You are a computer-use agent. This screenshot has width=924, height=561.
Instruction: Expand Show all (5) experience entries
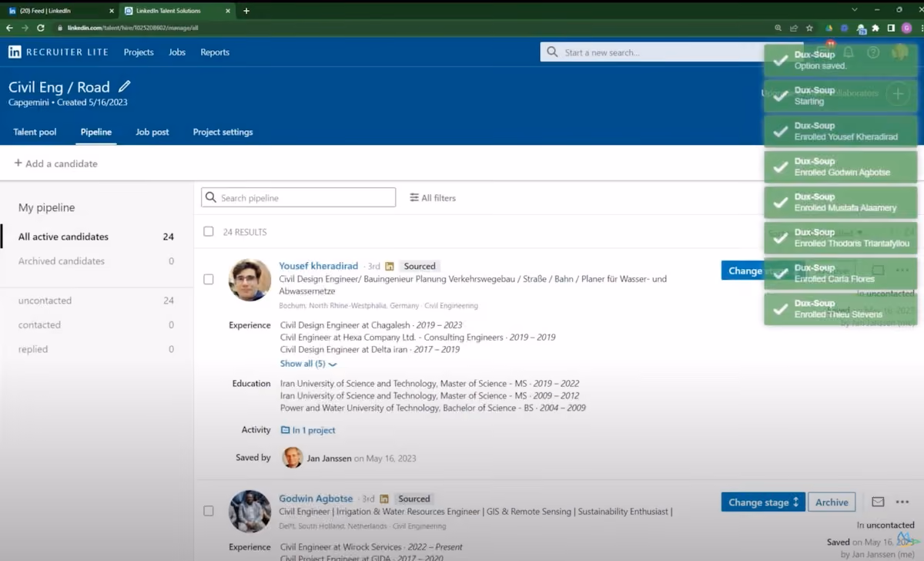click(x=308, y=364)
